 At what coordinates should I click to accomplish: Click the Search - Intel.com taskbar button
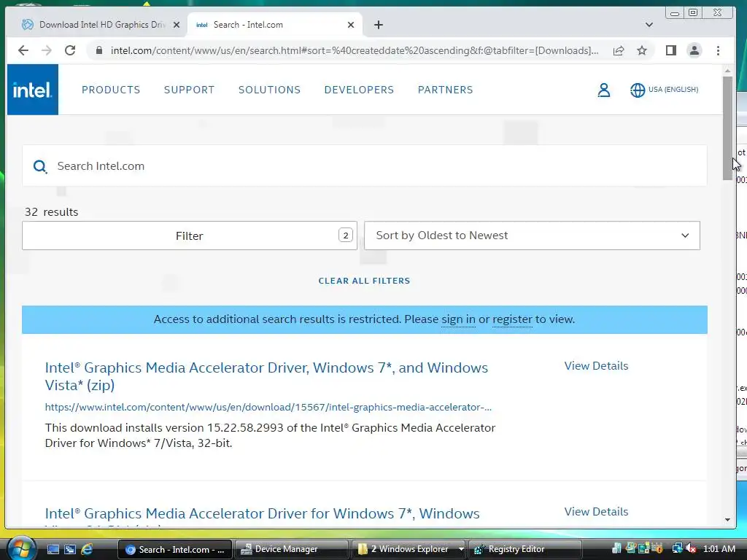(174, 549)
